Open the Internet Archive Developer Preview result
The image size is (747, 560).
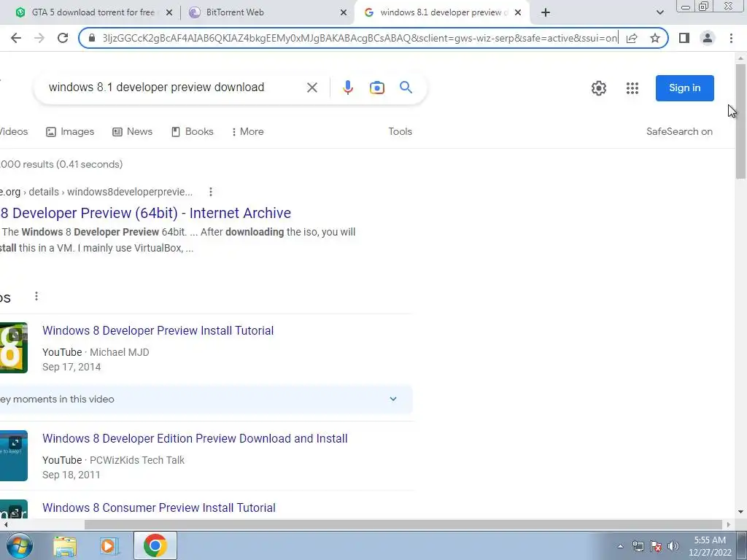tap(145, 213)
